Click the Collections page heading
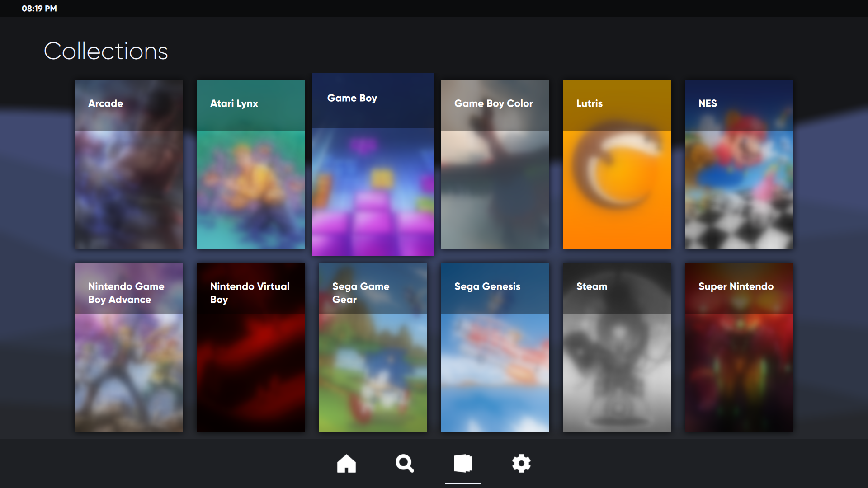The width and height of the screenshot is (868, 488). 106,51
